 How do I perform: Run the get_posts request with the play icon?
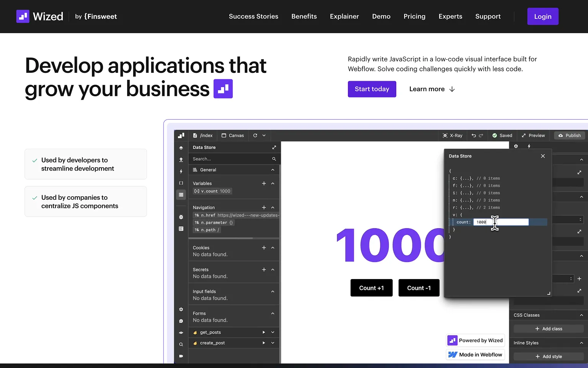pyautogui.click(x=264, y=332)
